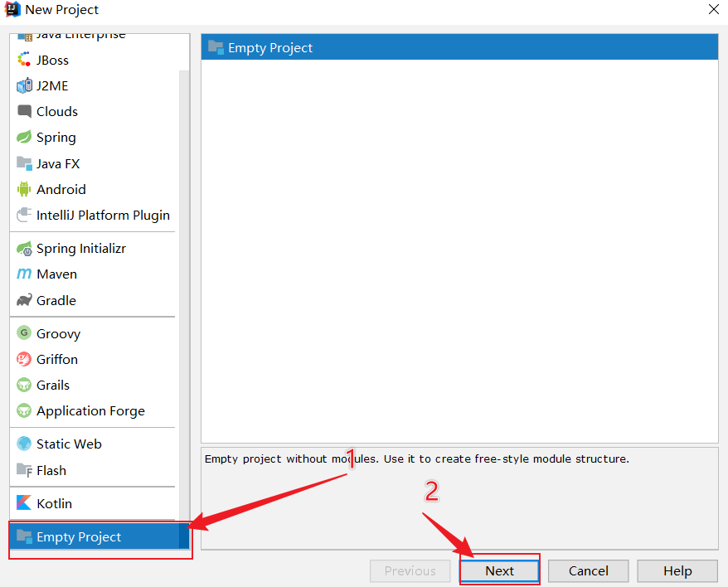Click the Android robot icon
Image resolution: width=728 pixels, height=587 pixels.
(x=24, y=190)
